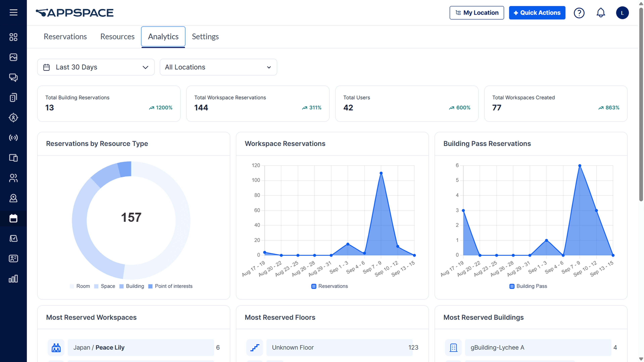Open the users group sidebar icon
Screen dimensions: 644x362
tap(13, 178)
